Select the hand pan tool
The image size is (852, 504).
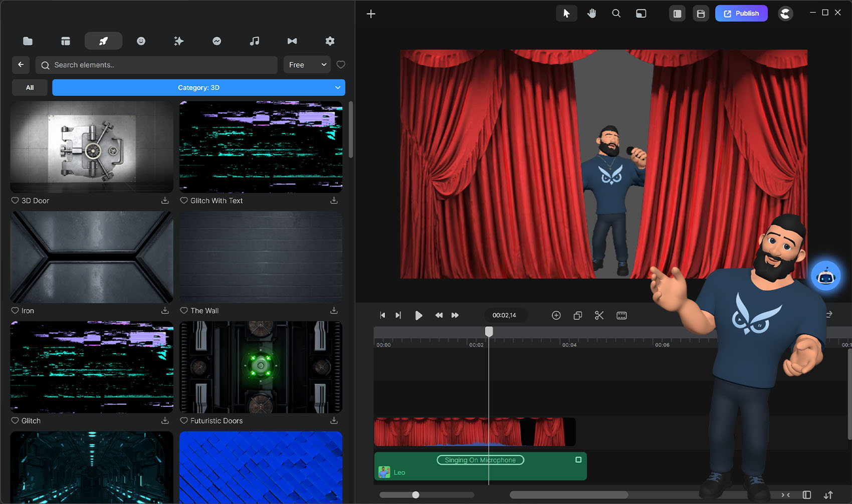click(x=592, y=14)
